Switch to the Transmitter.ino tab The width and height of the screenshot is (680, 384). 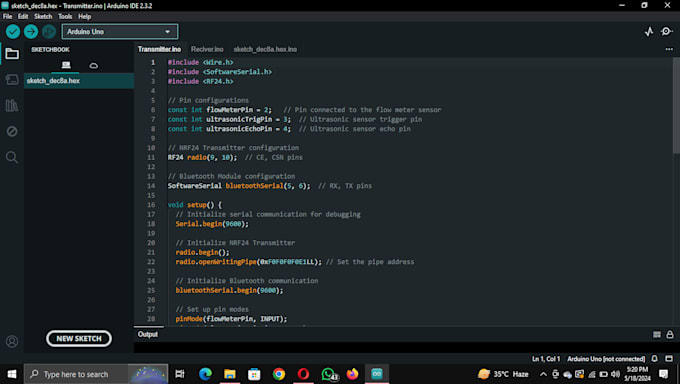[x=159, y=49]
